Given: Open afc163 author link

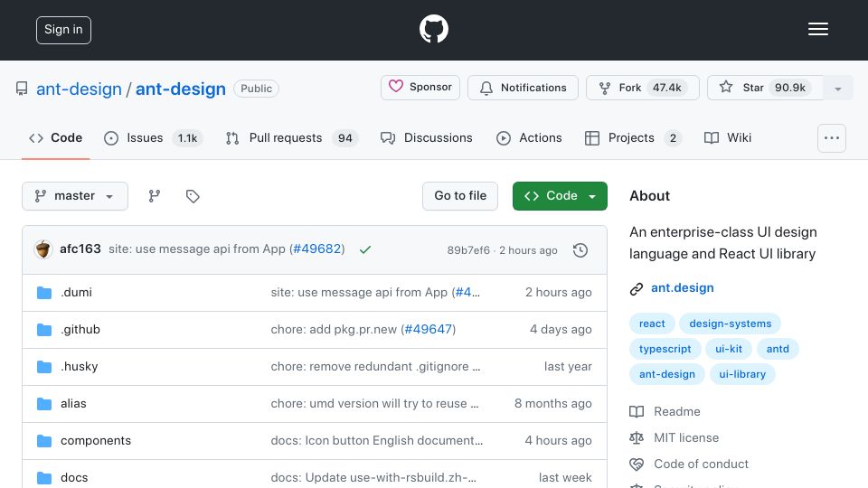Looking at the screenshot, I should pos(80,249).
